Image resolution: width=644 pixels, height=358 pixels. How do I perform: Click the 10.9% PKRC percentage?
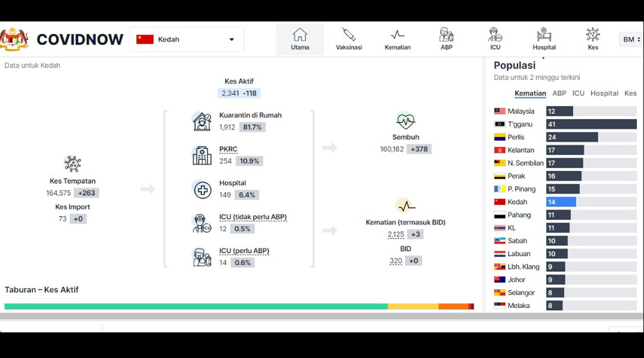click(x=249, y=161)
